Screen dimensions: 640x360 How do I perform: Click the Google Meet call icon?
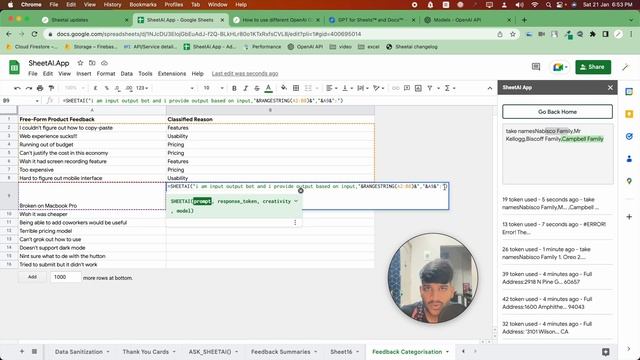pyautogui.click(x=560, y=67)
